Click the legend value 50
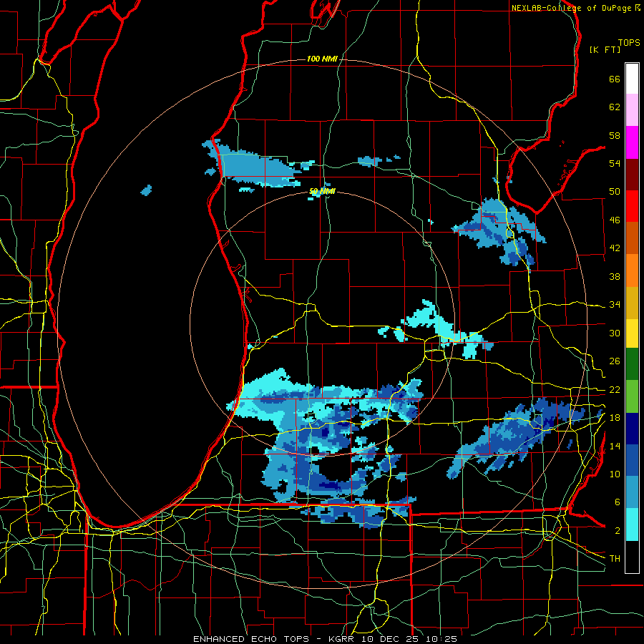The height and width of the screenshot is (644, 644). coord(615,192)
